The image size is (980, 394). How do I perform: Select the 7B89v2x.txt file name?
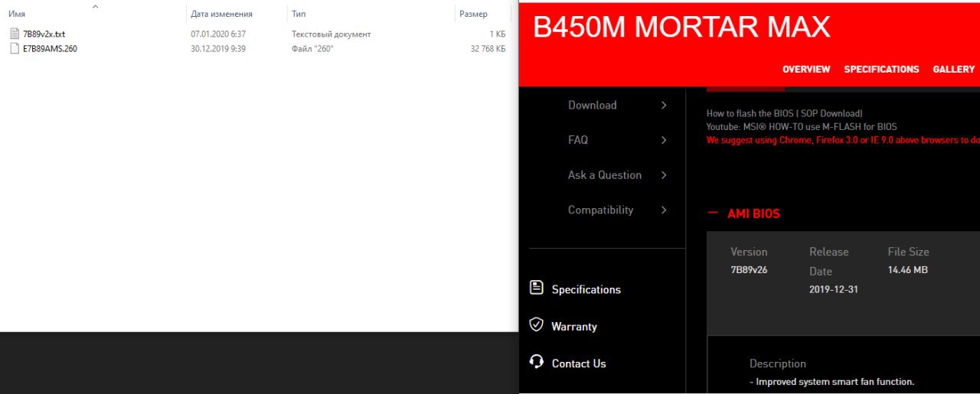(44, 34)
